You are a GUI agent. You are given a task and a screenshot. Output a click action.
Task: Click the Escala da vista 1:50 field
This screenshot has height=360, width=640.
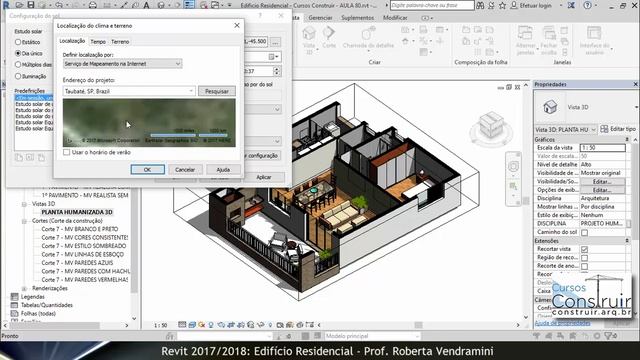click(x=602, y=147)
